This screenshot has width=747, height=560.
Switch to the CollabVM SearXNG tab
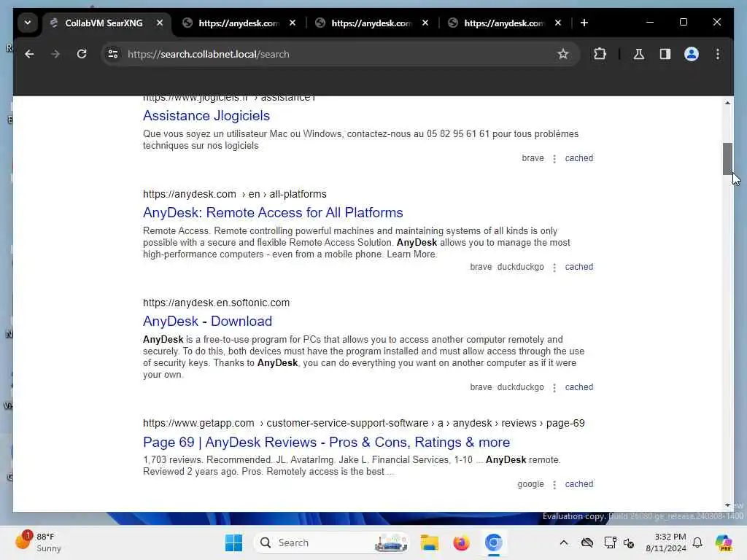point(104,23)
